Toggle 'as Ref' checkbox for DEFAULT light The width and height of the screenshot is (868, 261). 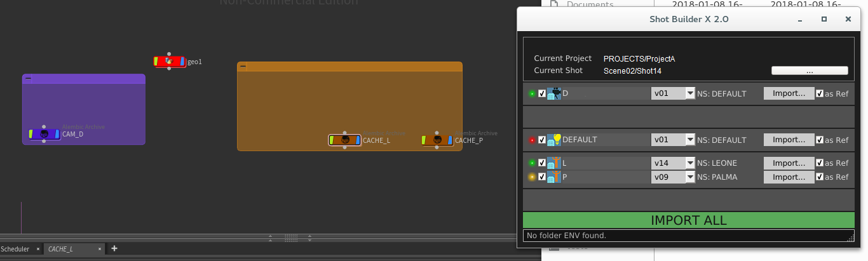click(x=820, y=140)
